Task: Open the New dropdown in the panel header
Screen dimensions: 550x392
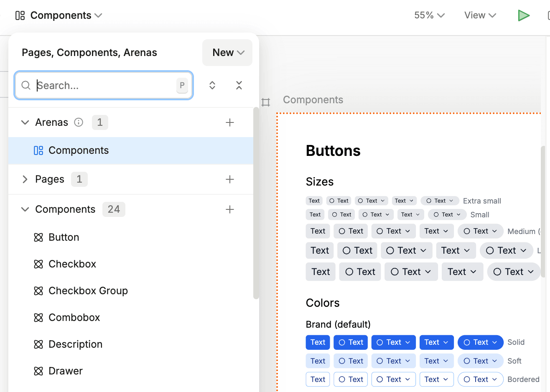Action: (227, 52)
